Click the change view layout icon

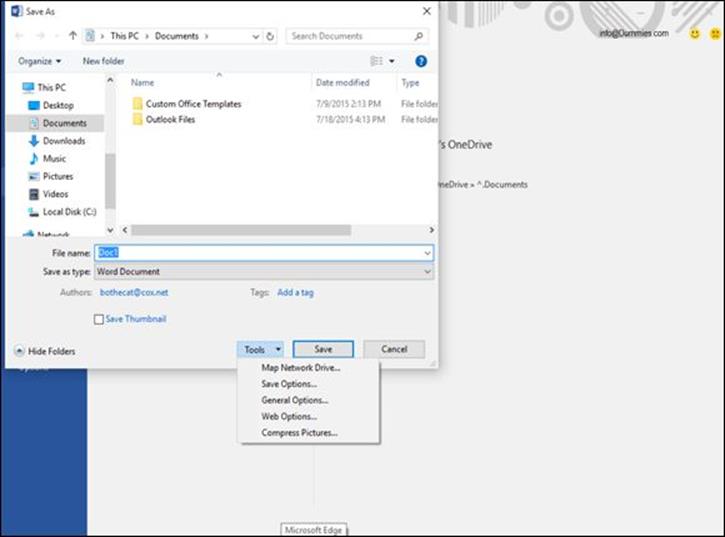click(376, 61)
